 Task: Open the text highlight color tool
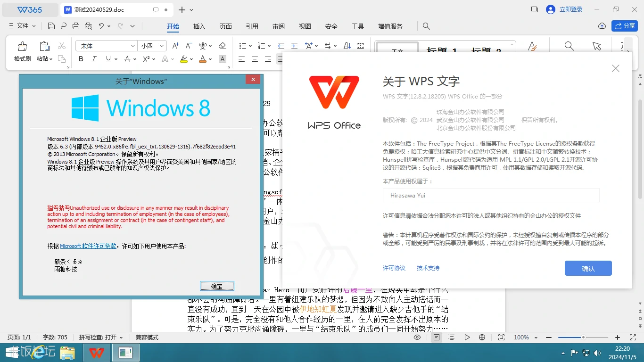tap(184, 58)
